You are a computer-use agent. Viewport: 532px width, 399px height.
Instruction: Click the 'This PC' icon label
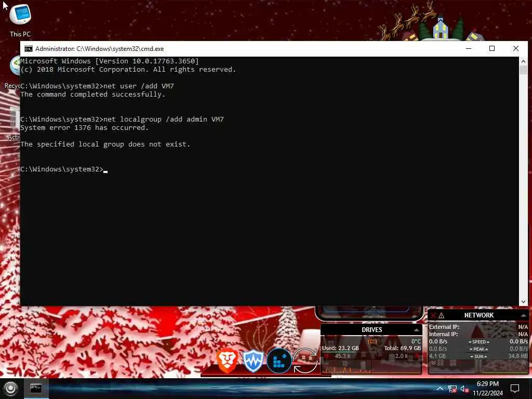(20, 34)
